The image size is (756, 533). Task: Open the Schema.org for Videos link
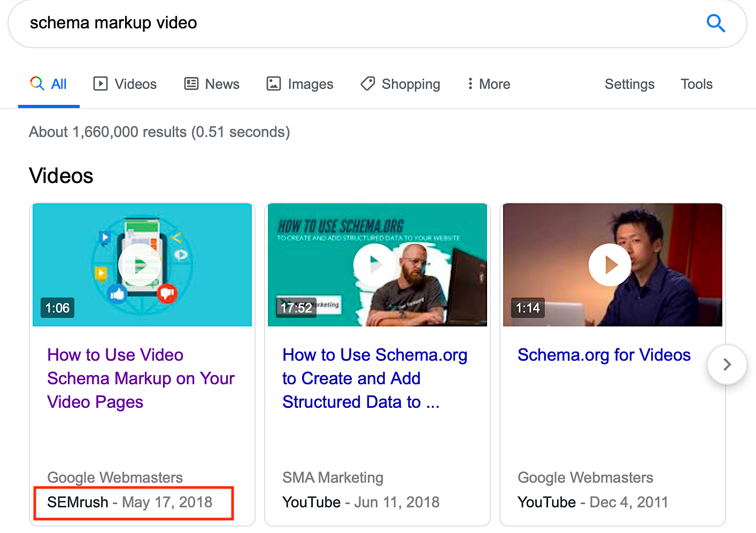(x=604, y=355)
